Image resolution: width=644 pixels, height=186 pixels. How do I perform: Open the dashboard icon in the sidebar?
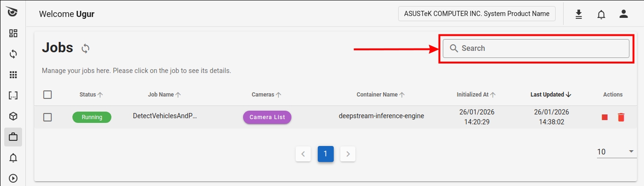(x=13, y=33)
